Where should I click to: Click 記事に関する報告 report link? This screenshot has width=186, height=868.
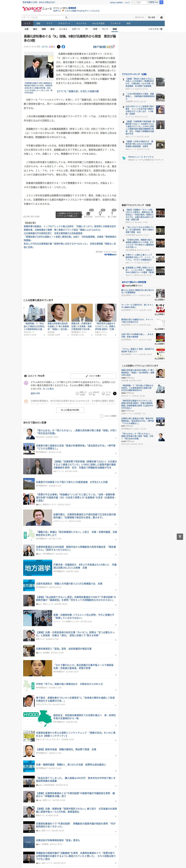31,217
